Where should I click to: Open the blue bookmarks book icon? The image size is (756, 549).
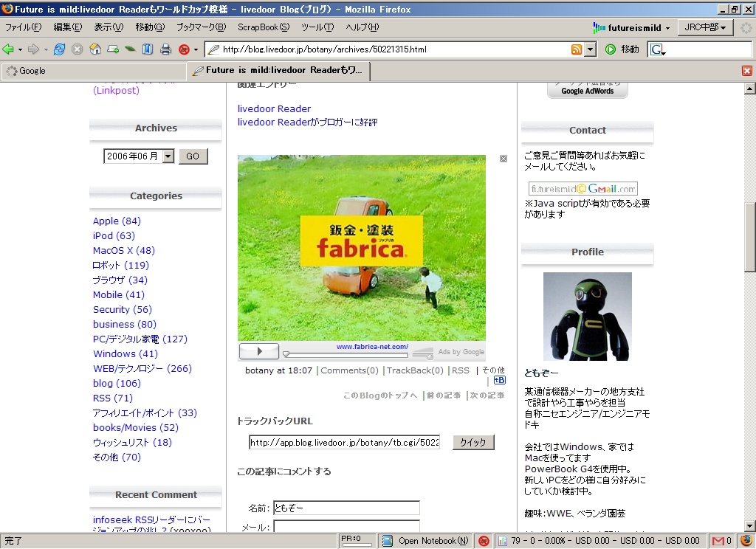click(x=148, y=49)
